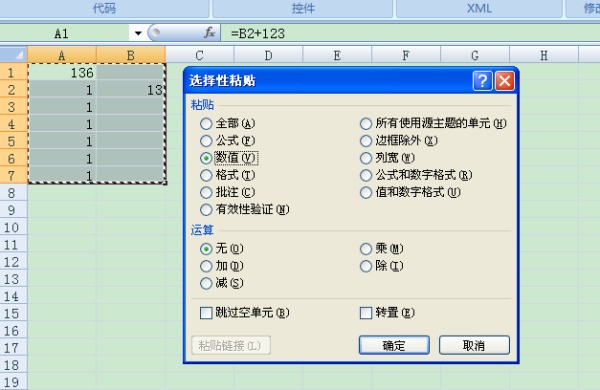This screenshot has width=600, height=390.
Task: Click the 确定 button
Action: (x=394, y=345)
